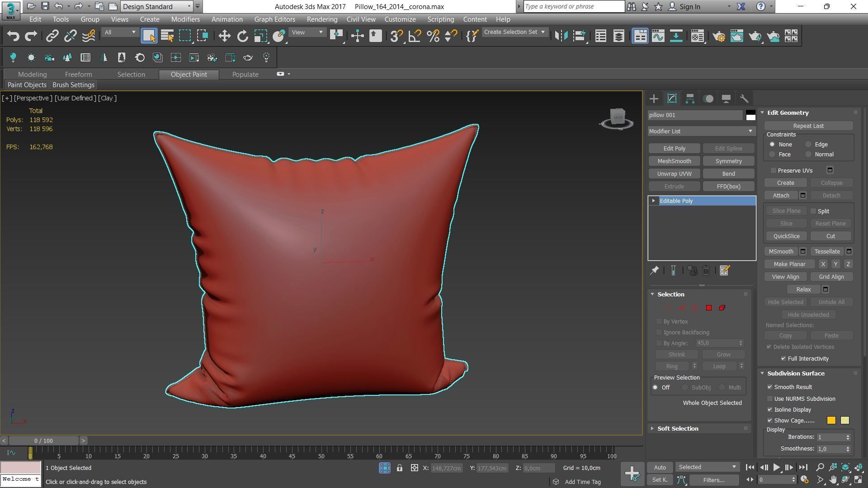Open Select by Name list icon
This screenshot has width=868, height=488.
pyautogui.click(x=167, y=36)
